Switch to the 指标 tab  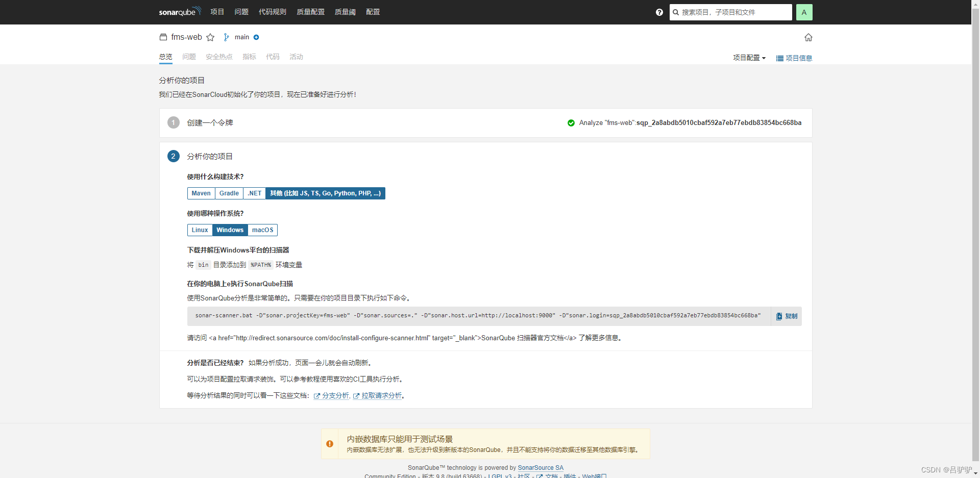coord(249,57)
